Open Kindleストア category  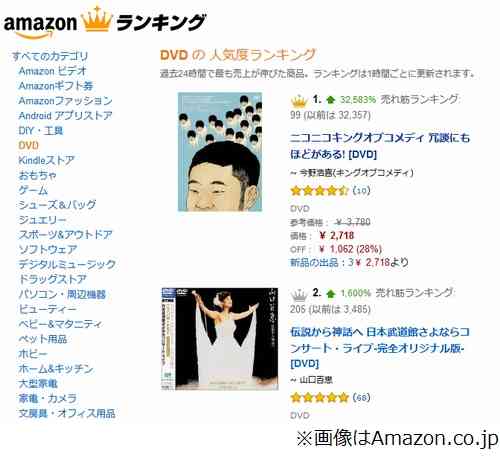click(x=46, y=160)
